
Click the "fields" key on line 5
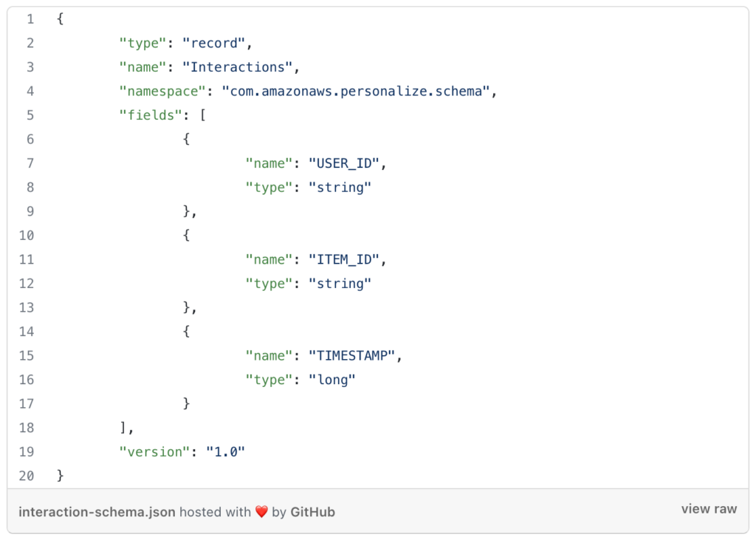click(151, 115)
